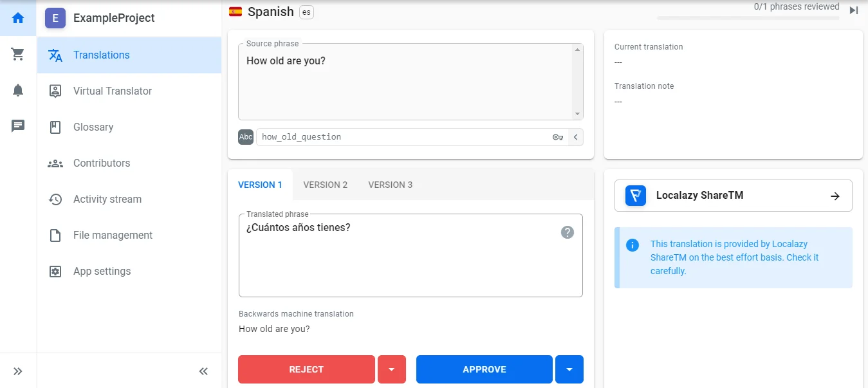The width and height of the screenshot is (868, 388).
Task: Open File management in the sidebar
Action: [112, 235]
